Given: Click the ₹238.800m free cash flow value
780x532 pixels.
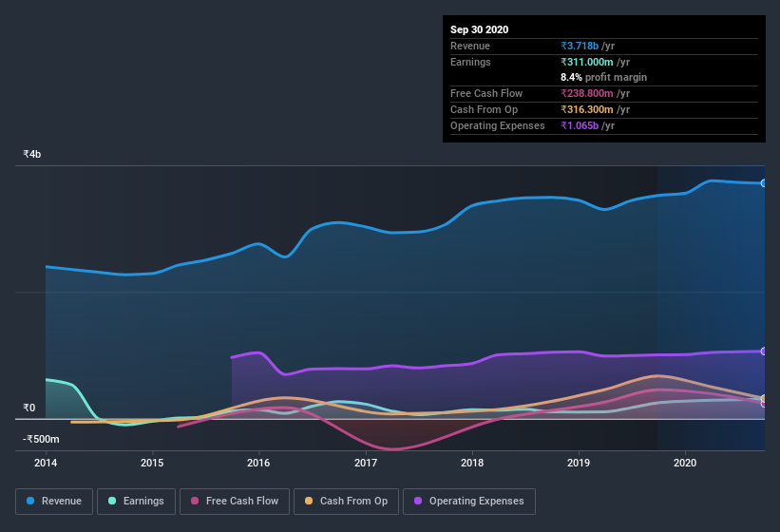Looking at the screenshot, I should pyautogui.click(x=586, y=93).
